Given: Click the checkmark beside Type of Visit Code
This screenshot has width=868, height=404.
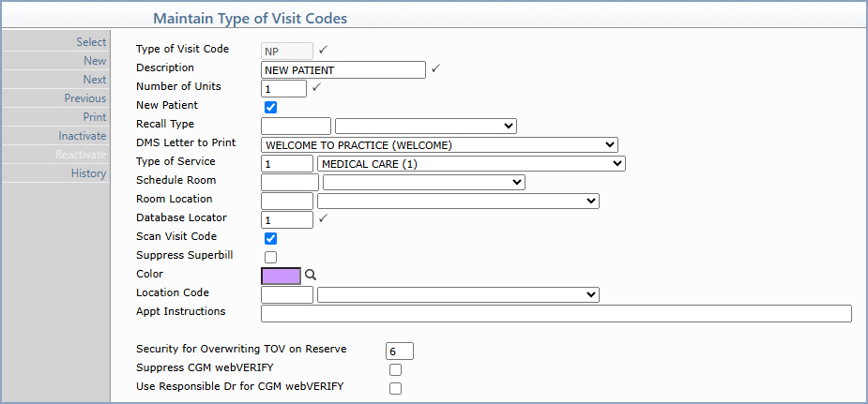Looking at the screenshot, I should tap(324, 50).
